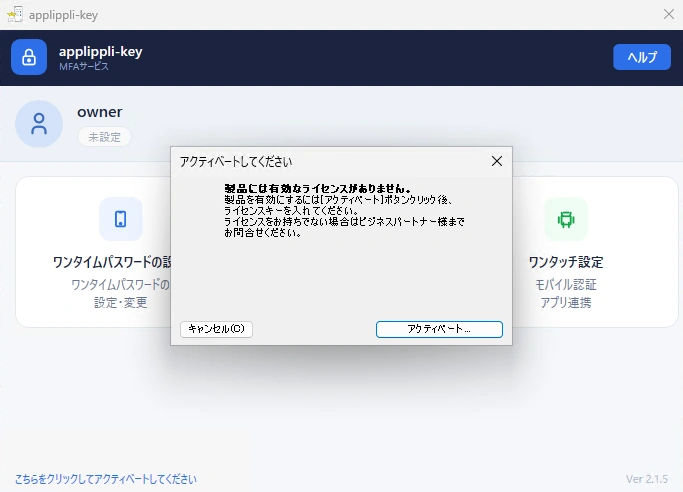Viewport: 683px width, 492px height.
Task: Click the アクティベートしてください dialog title
Action: (236, 162)
